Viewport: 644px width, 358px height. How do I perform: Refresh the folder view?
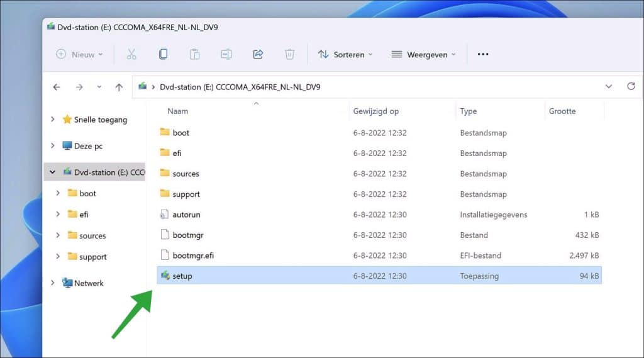(631, 86)
